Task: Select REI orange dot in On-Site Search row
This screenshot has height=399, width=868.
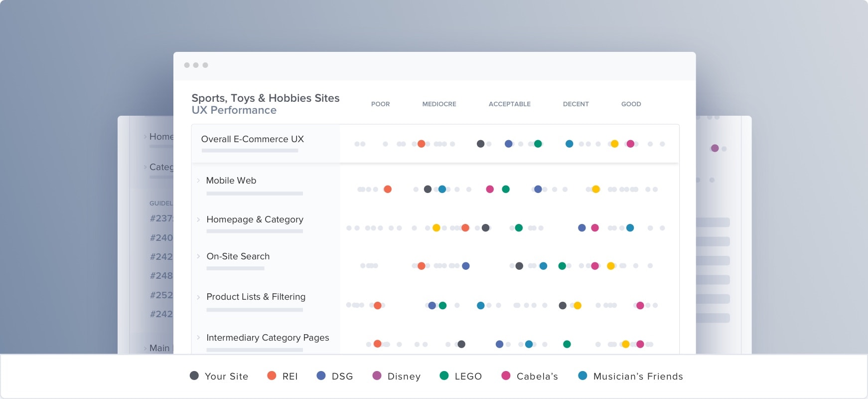Action: pyautogui.click(x=421, y=266)
